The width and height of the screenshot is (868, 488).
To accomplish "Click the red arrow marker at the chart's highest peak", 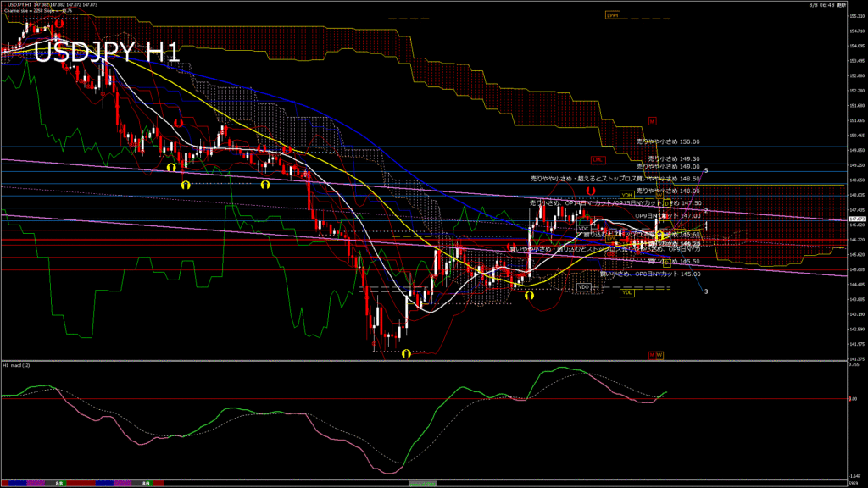I will coord(59,23).
